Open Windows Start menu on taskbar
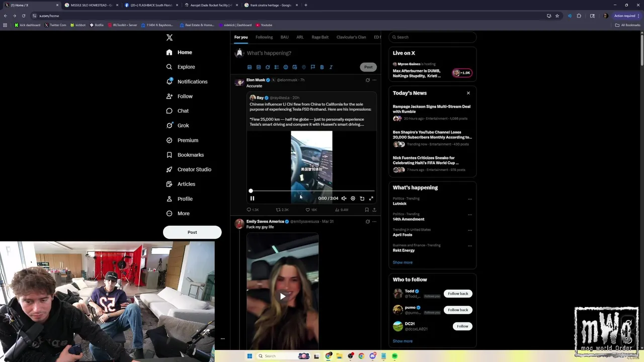Image resolution: width=644 pixels, height=362 pixels. (x=250, y=356)
